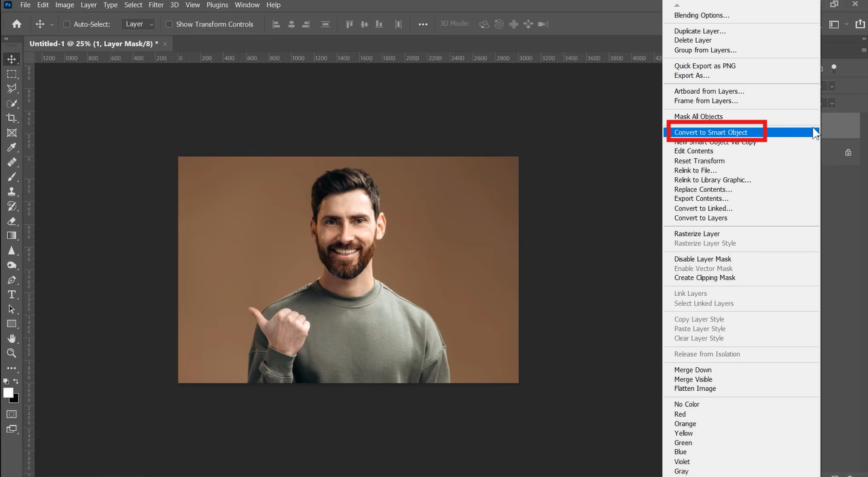Select the Clone Stamp tool

(x=11, y=191)
